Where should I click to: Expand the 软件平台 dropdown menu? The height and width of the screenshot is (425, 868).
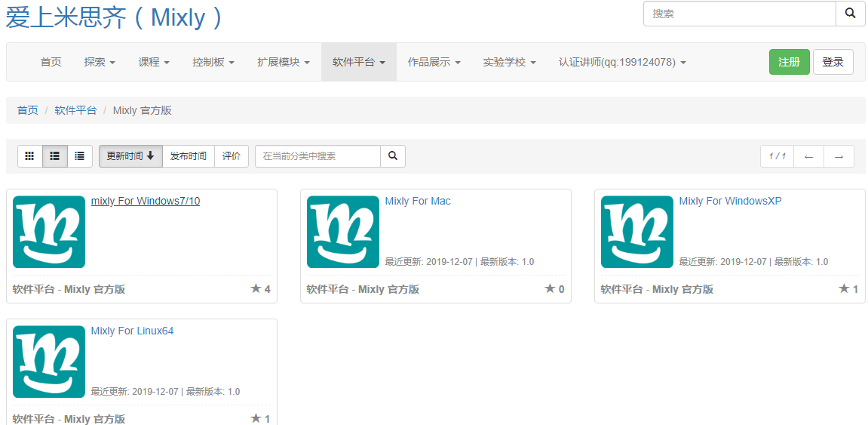point(359,62)
